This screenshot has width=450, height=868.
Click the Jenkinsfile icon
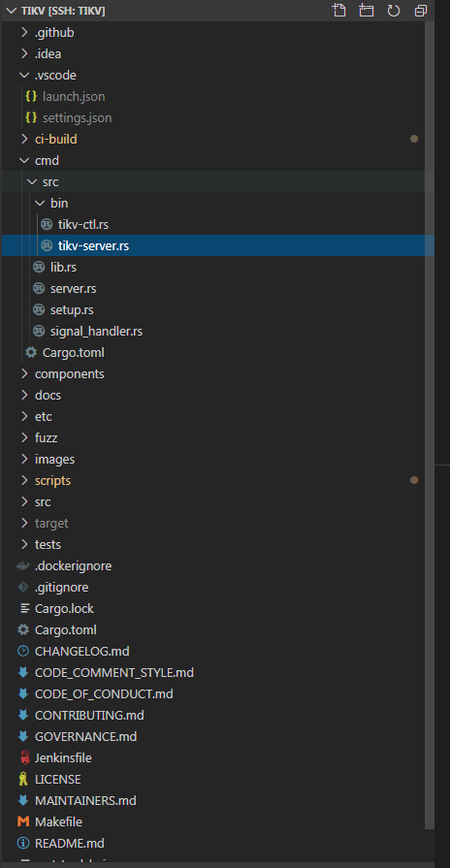click(x=23, y=757)
